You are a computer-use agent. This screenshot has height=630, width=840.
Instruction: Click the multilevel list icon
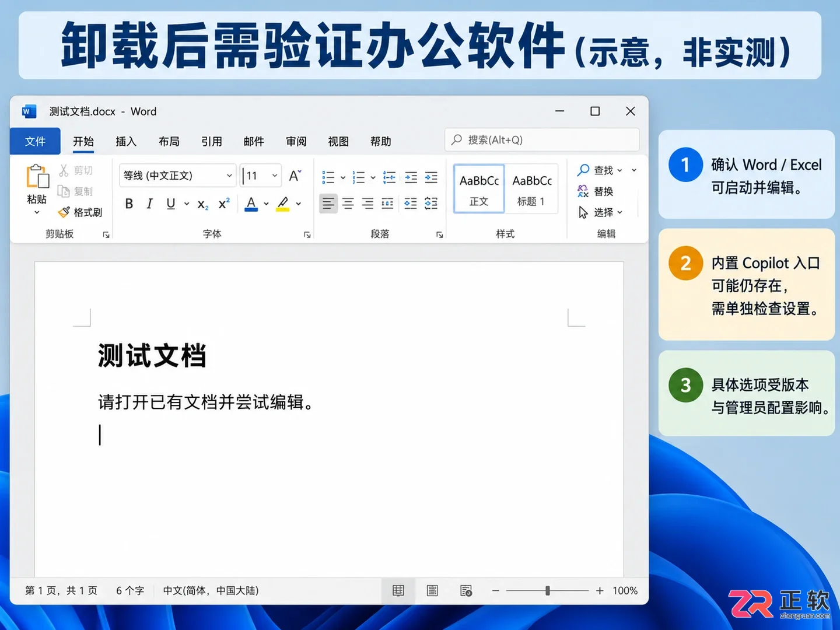tap(389, 177)
